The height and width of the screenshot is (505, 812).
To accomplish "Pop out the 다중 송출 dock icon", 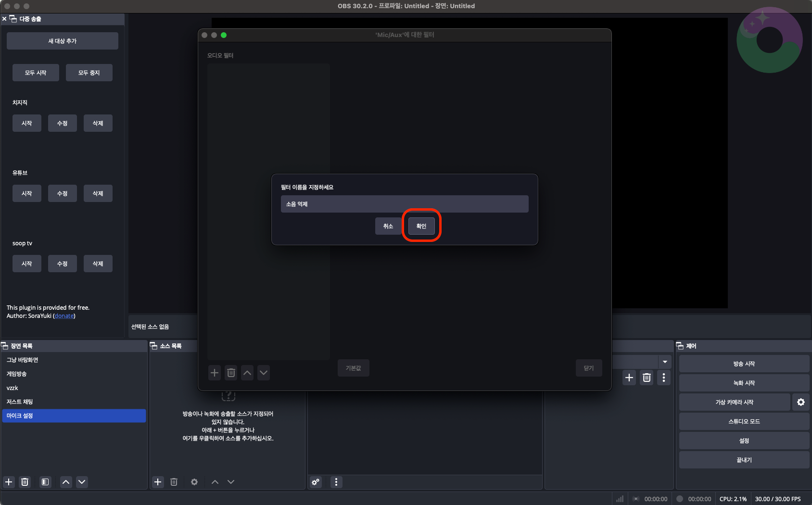I will 13,19.
